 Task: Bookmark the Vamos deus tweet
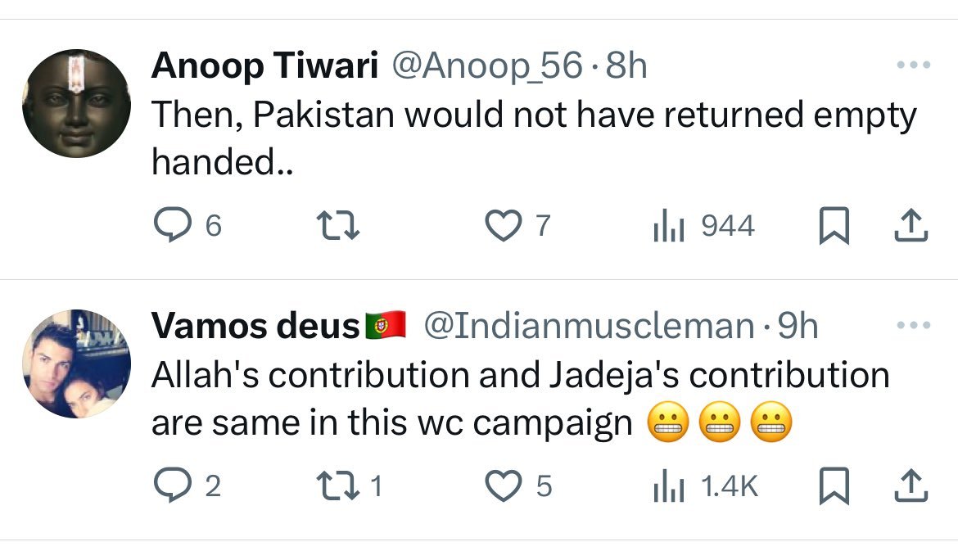(x=833, y=486)
